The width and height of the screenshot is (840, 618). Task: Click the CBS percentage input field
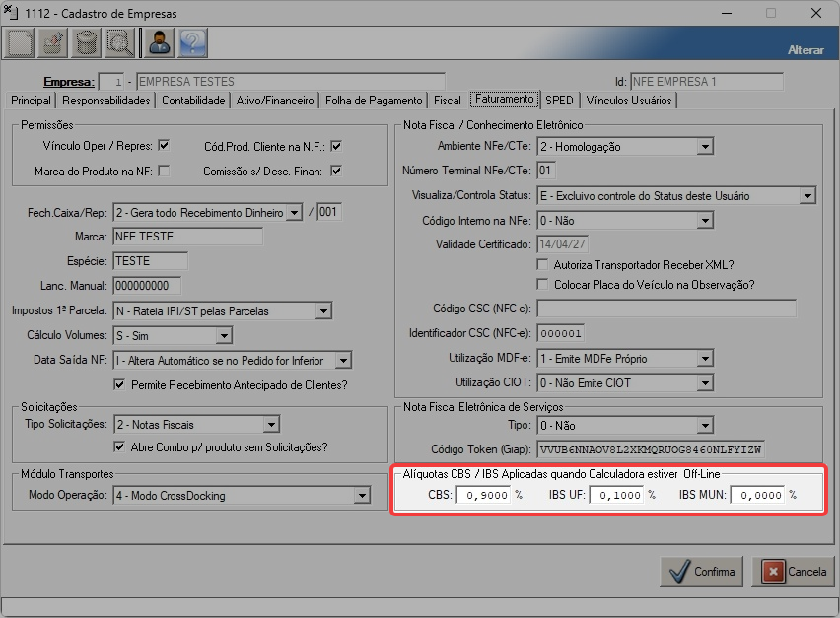484,495
